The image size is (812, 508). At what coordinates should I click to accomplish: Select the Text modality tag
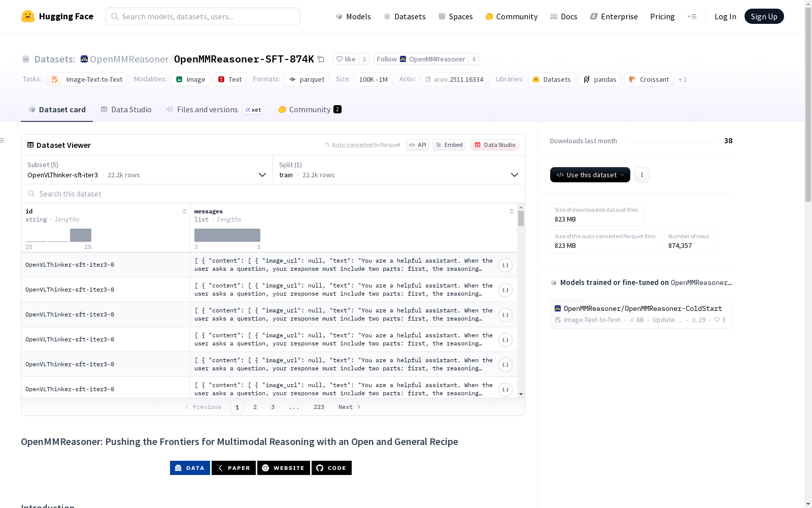click(x=229, y=79)
